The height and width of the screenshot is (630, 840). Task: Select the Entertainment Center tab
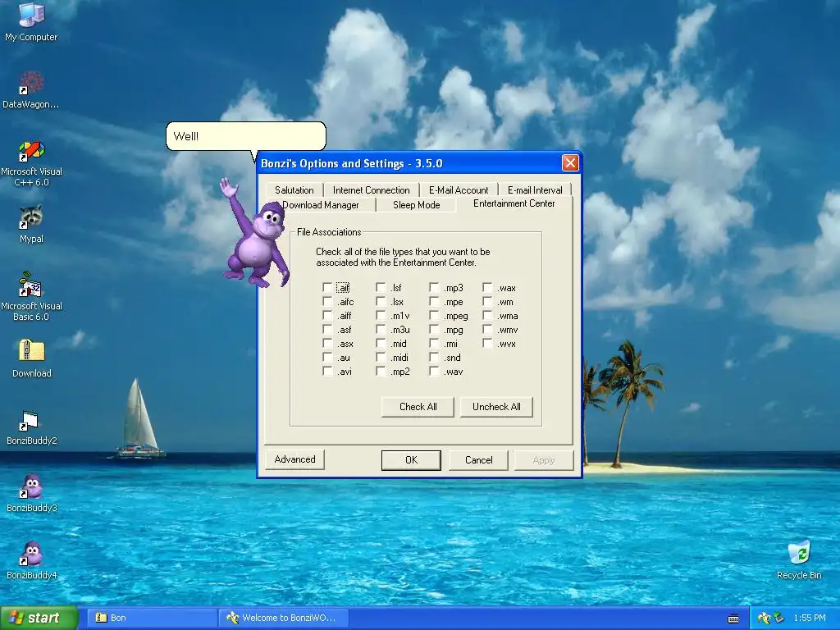click(x=514, y=203)
